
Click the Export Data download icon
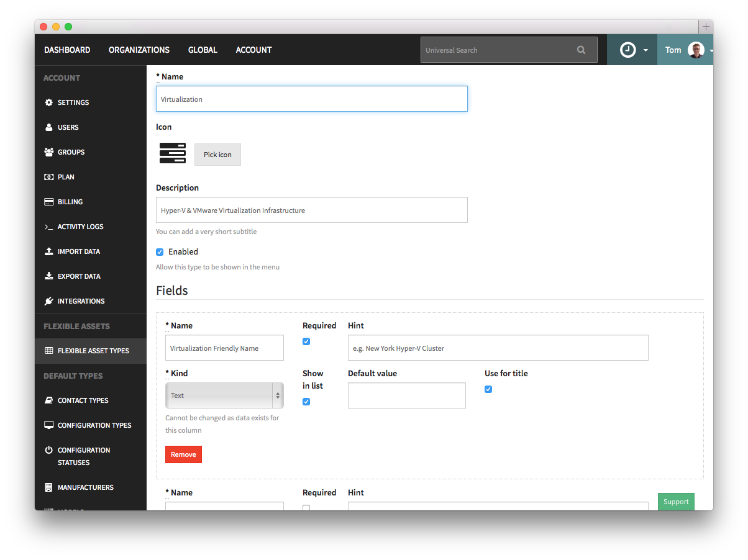coord(49,276)
